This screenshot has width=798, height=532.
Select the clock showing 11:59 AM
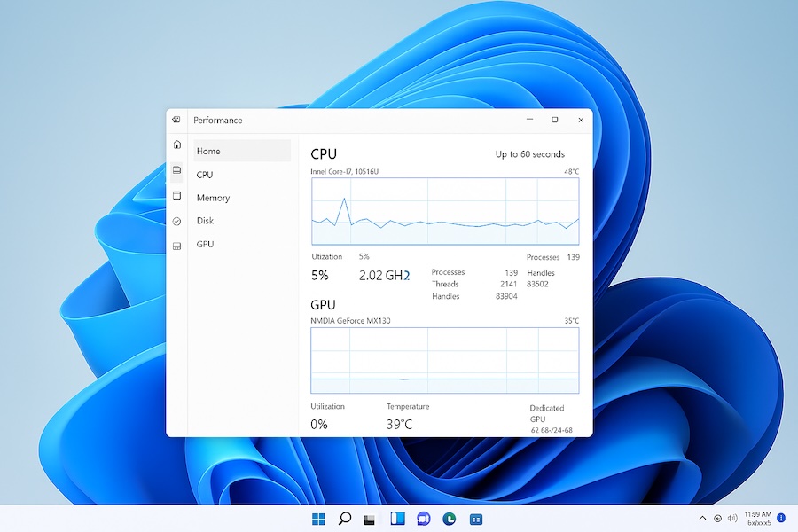[760, 519]
